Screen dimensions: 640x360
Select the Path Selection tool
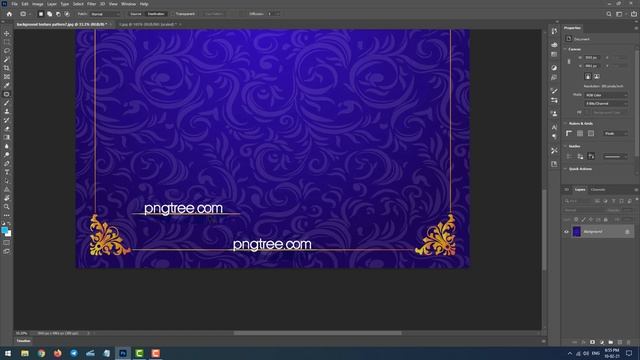click(x=7, y=181)
